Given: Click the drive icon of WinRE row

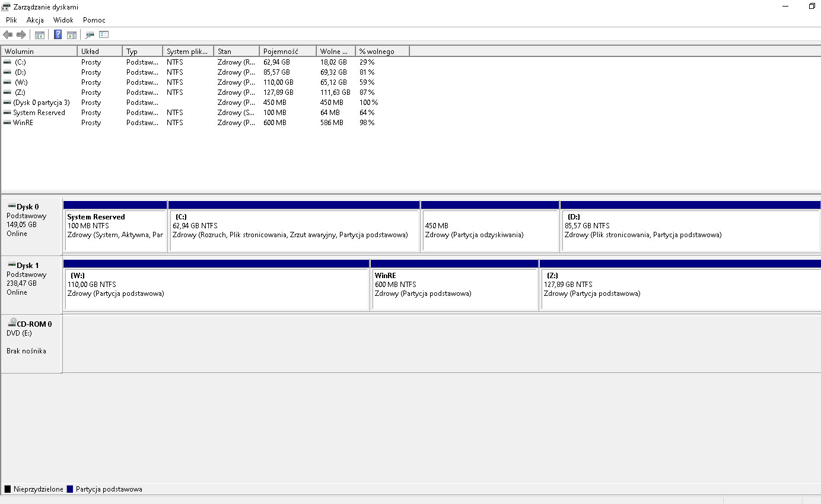Looking at the screenshot, I should [7, 123].
